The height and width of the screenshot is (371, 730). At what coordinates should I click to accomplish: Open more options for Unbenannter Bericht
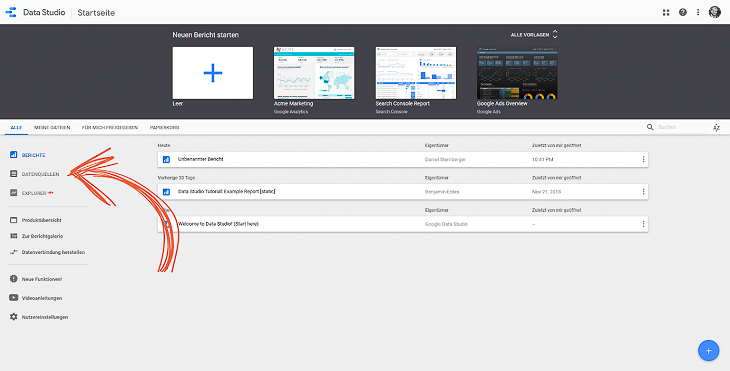click(643, 160)
